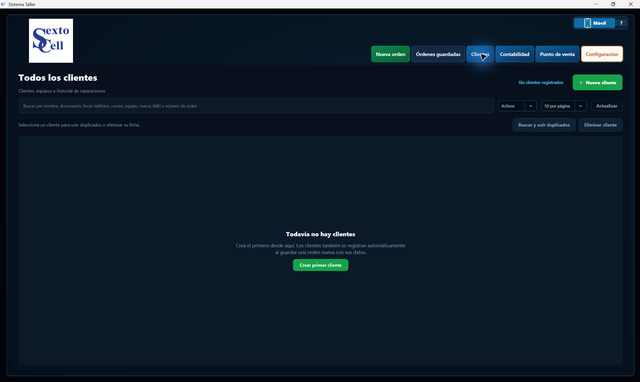Restore down the Sistema Taller window
The width and height of the screenshot is (640, 382).
coord(613,4)
